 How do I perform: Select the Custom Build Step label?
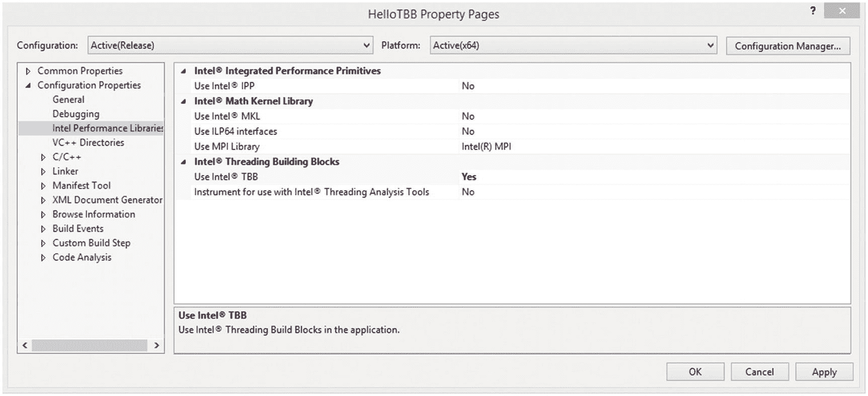[92, 243]
